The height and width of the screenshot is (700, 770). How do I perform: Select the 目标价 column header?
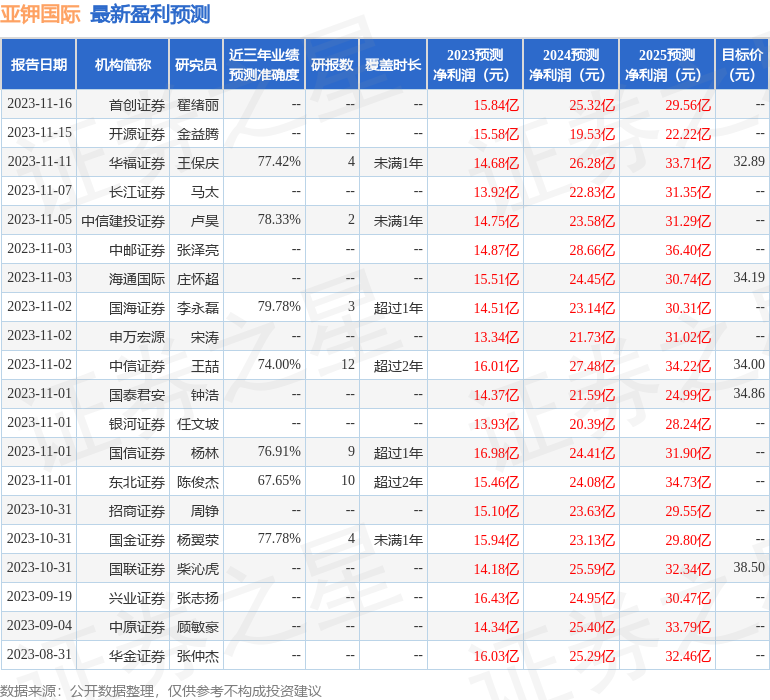click(742, 64)
